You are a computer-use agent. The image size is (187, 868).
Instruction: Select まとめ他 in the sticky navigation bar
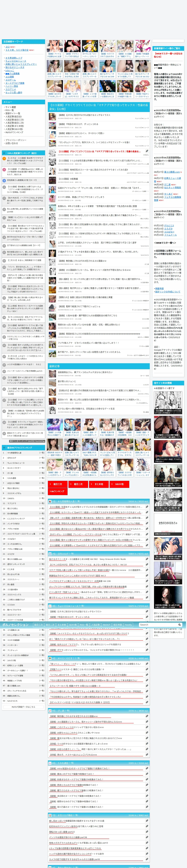[62, 625]
